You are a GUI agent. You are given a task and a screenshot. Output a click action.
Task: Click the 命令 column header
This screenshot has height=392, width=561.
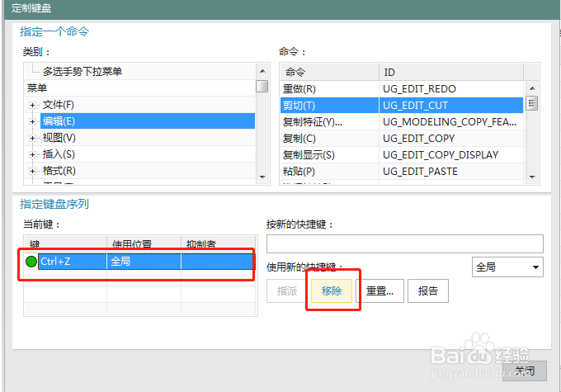(329, 72)
